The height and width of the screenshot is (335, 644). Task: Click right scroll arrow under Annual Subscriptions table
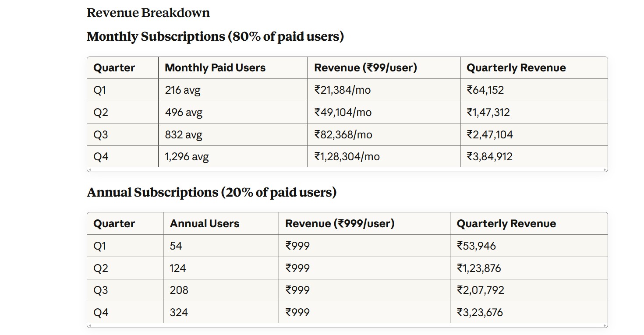point(606,325)
